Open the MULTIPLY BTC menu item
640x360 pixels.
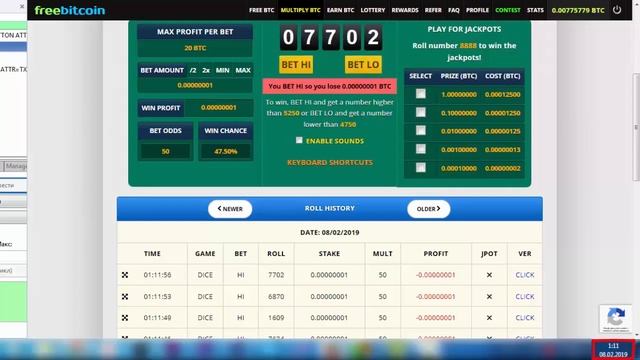300,10
